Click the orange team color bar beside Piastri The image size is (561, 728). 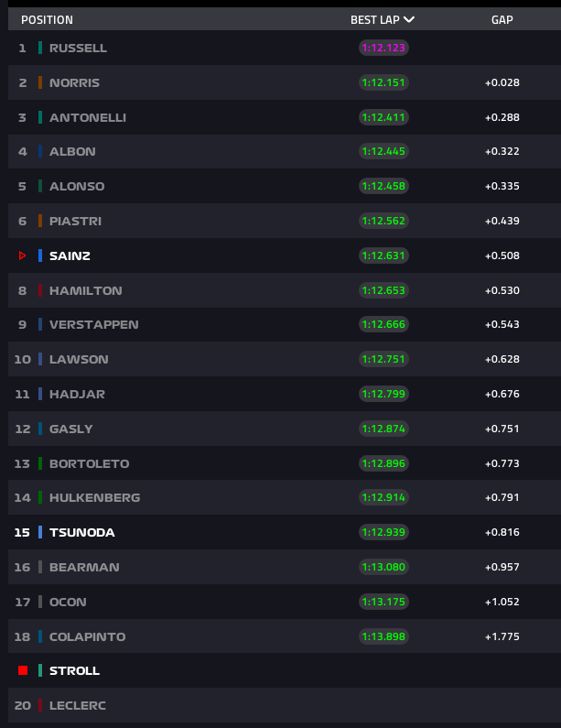(40, 221)
